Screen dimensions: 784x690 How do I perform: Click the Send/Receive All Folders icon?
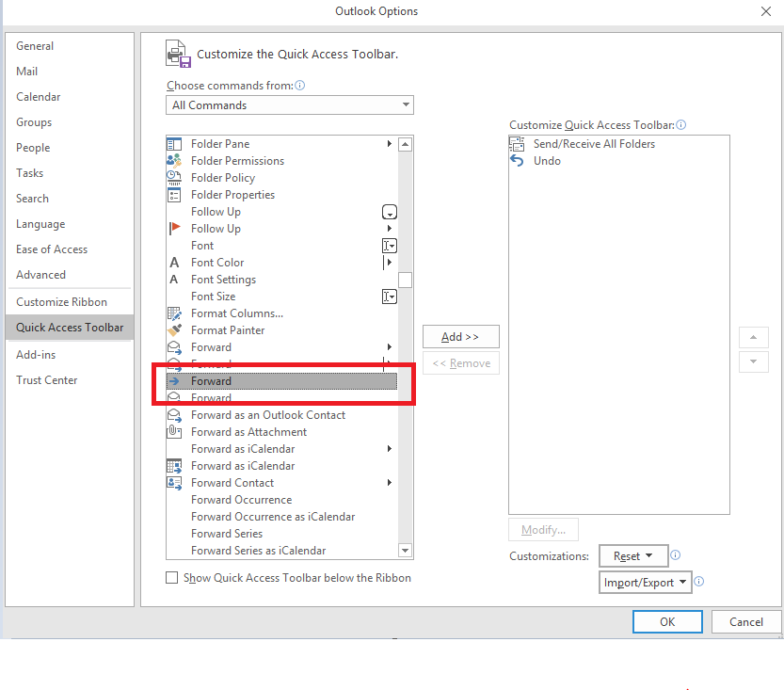(x=517, y=144)
